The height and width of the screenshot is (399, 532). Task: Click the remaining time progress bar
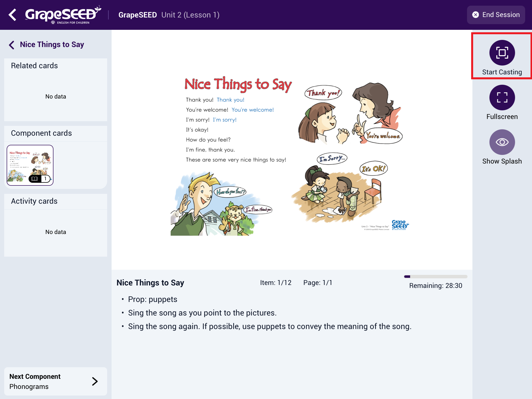click(436, 277)
